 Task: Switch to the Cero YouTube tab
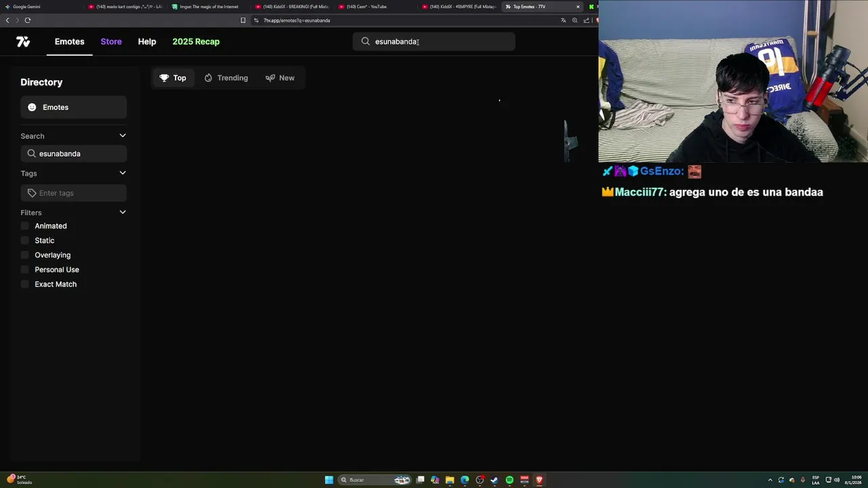[x=376, y=7]
